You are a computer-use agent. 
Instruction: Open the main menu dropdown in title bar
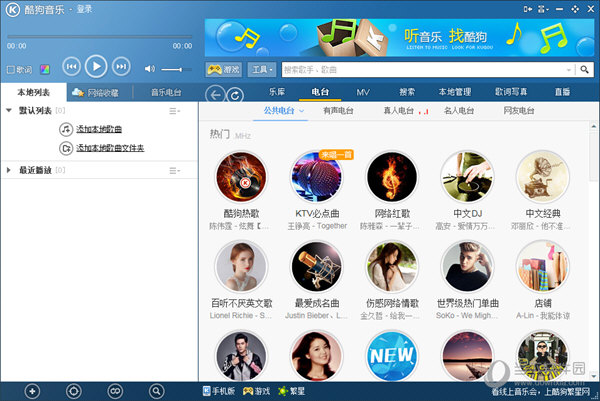543,9
